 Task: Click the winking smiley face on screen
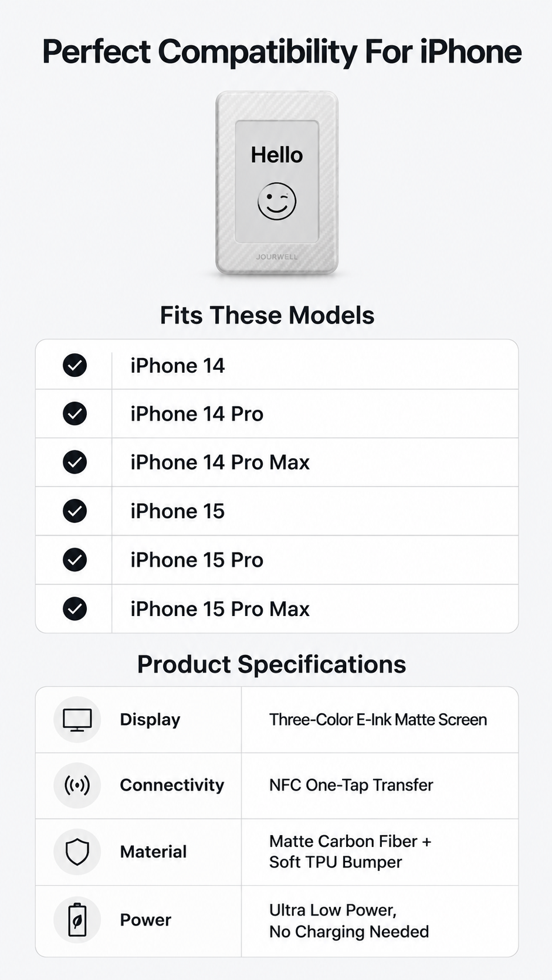tap(277, 202)
